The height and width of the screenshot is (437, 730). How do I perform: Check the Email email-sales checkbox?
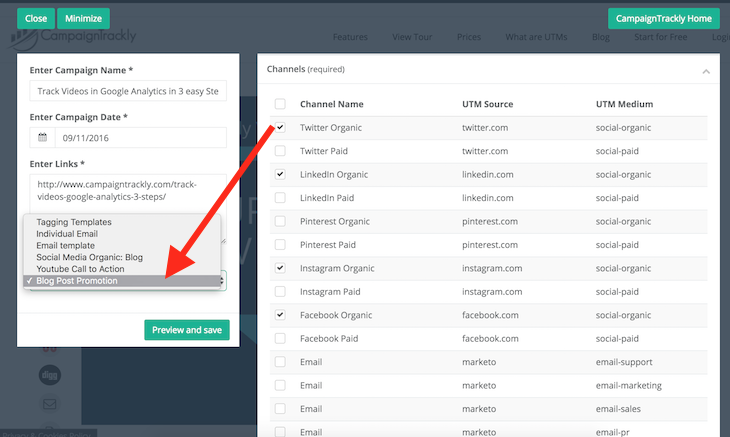(280, 408)
